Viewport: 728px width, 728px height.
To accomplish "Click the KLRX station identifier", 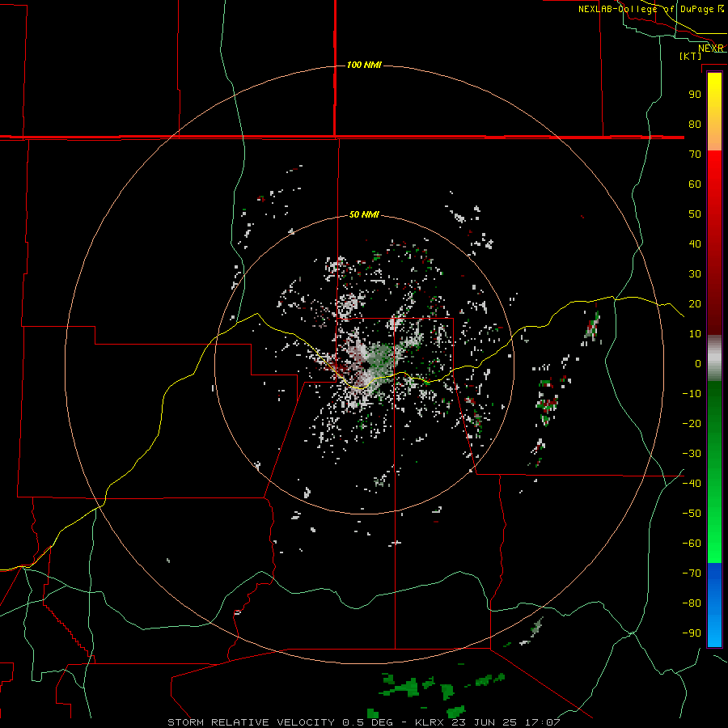I will pos(430,722).
